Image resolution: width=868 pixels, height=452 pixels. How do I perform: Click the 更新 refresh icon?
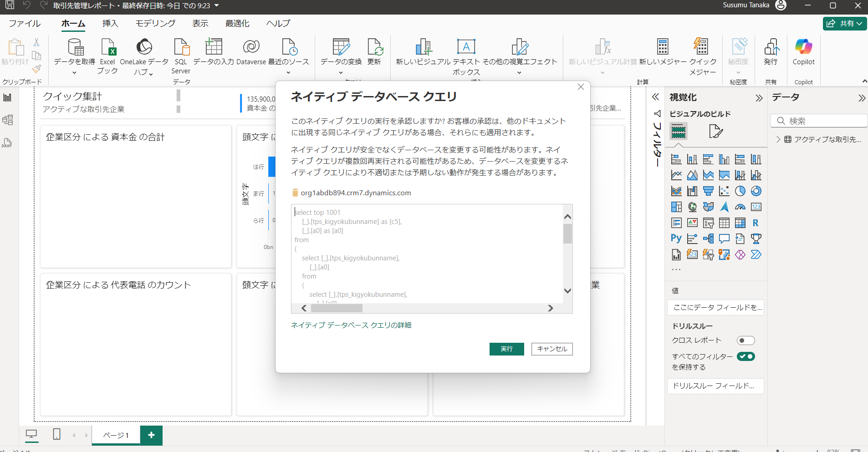(x=375, y=47)
